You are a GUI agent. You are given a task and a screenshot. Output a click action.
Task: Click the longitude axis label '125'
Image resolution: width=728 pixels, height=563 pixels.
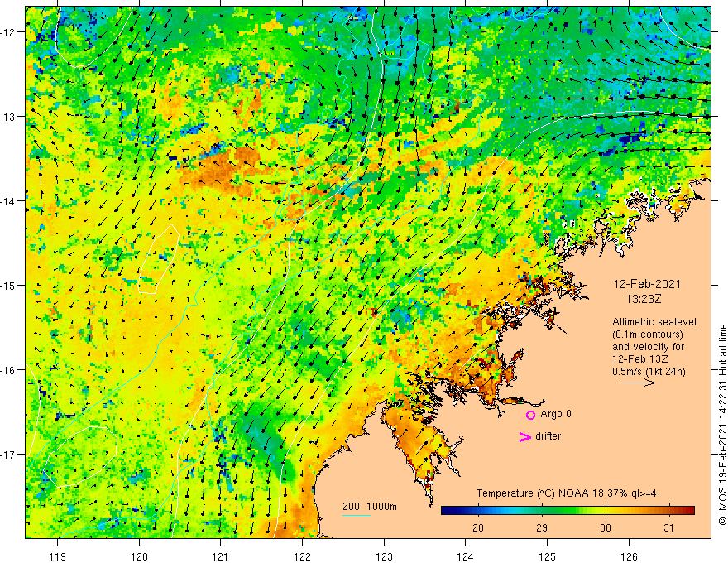point(547,556)
